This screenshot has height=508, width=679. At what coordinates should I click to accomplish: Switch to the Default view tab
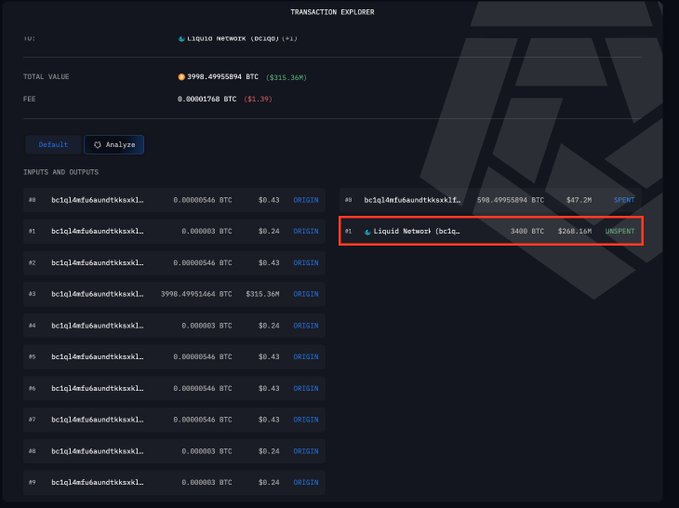53,145
